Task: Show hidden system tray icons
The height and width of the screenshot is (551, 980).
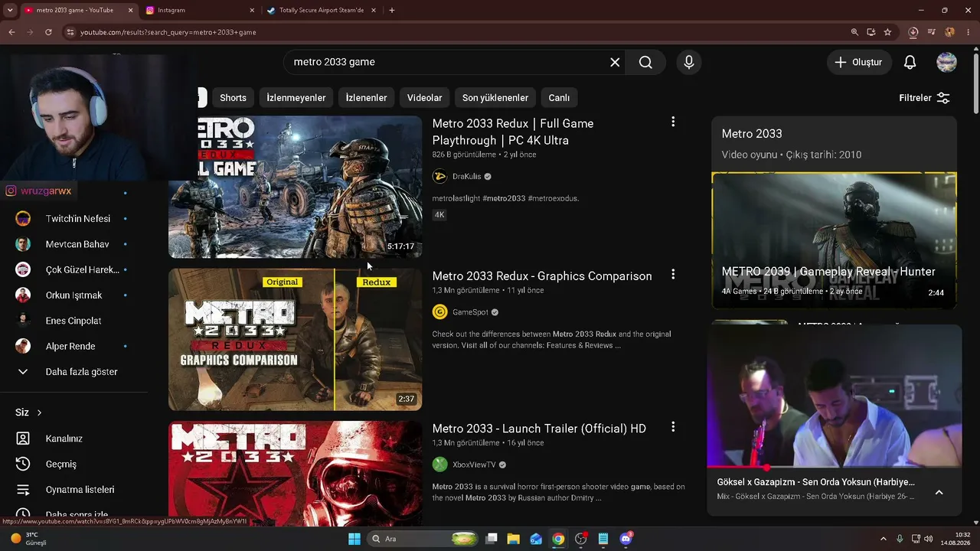Action: click(x=884, y=539)
